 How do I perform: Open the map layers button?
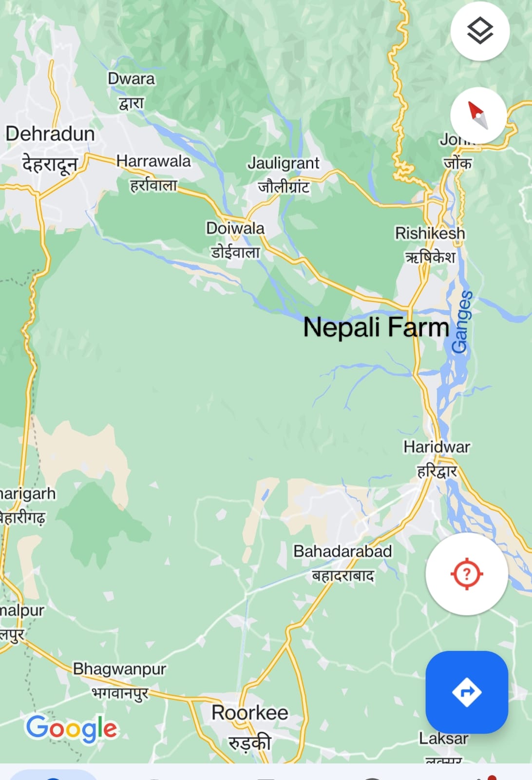480,31
